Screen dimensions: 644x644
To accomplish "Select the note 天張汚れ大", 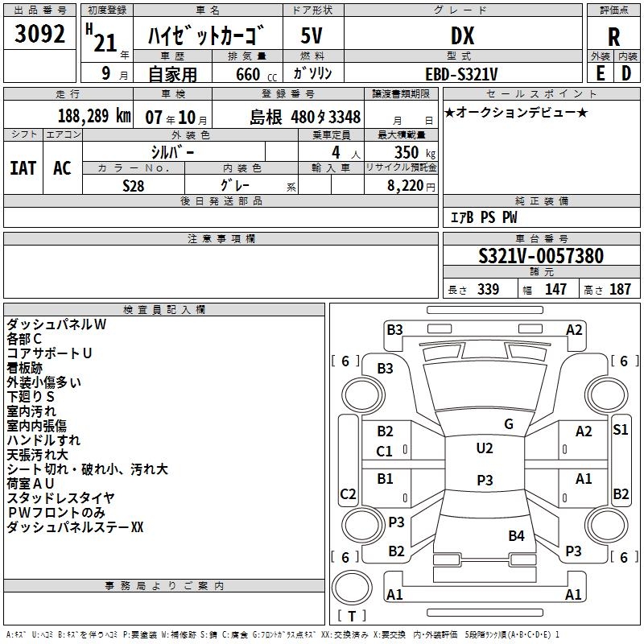I will pyautogui.click(x=37, y=455).
